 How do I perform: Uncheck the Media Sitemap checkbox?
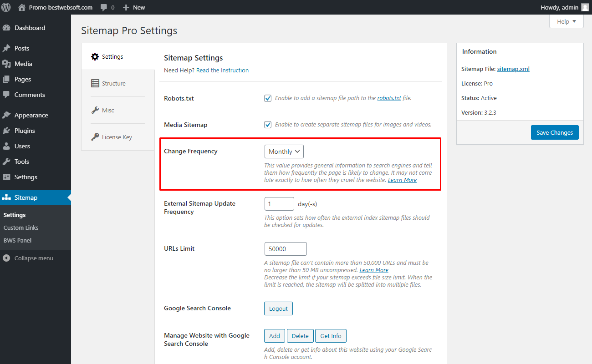(268, 124)
